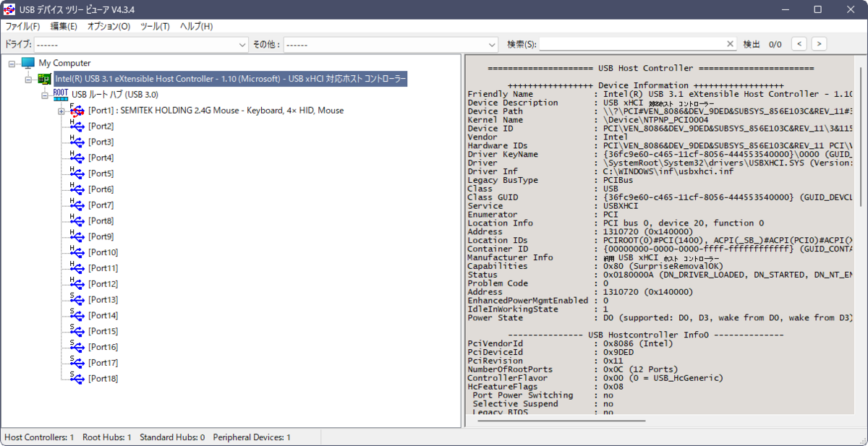Click the USB icon beside Port15

click(77, 332)
